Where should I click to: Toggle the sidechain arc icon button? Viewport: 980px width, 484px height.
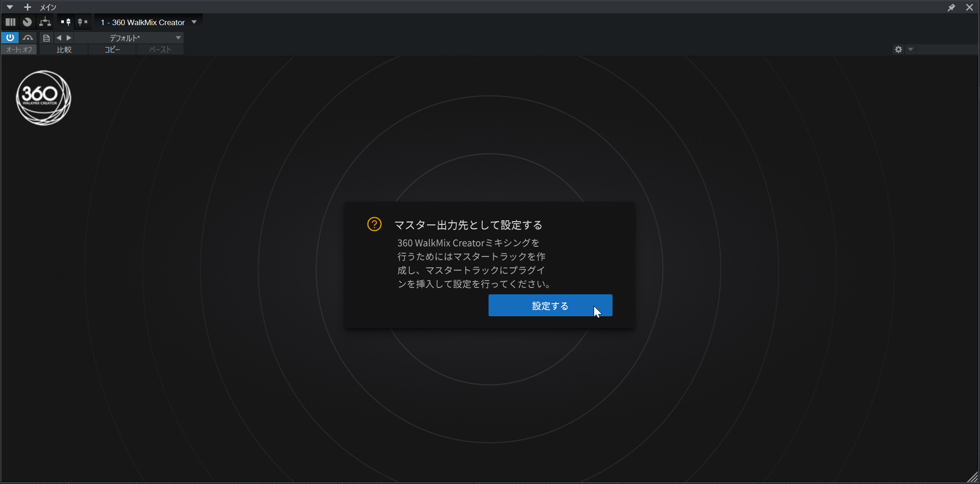tap(28, 37)
